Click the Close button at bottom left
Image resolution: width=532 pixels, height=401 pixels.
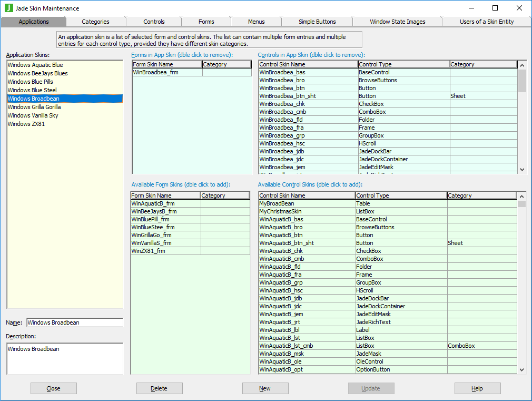(x=53, y=388)
